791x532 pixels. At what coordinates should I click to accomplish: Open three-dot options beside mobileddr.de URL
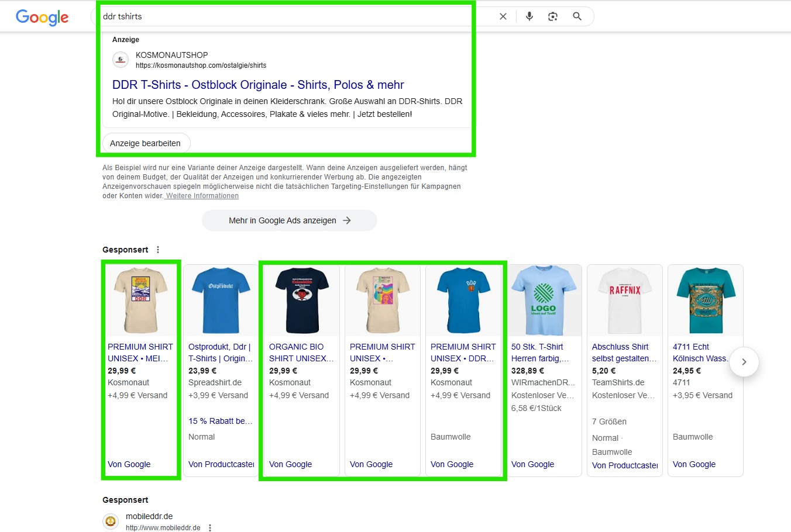pos(210,528)
